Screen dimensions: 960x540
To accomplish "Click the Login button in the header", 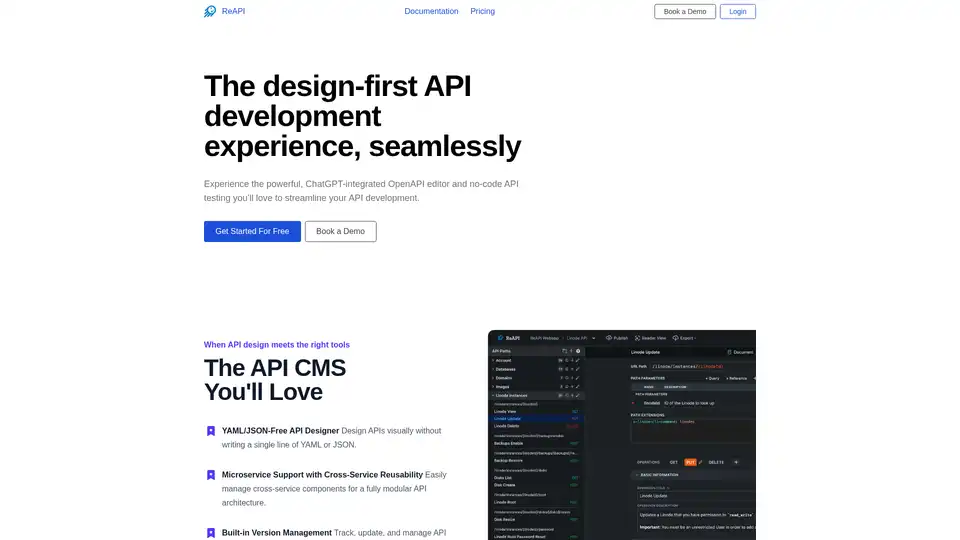I will click(x=737, y=12).
